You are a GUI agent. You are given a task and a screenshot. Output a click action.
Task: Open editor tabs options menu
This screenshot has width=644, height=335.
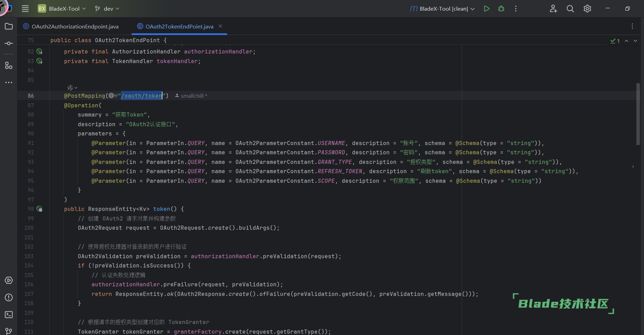click(632, 26)
